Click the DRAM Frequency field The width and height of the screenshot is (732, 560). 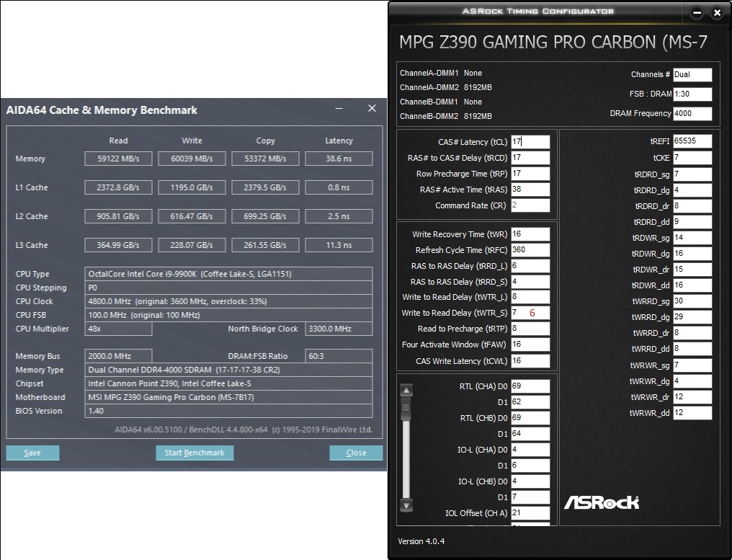pyautogui.click(x=692, y=113)
